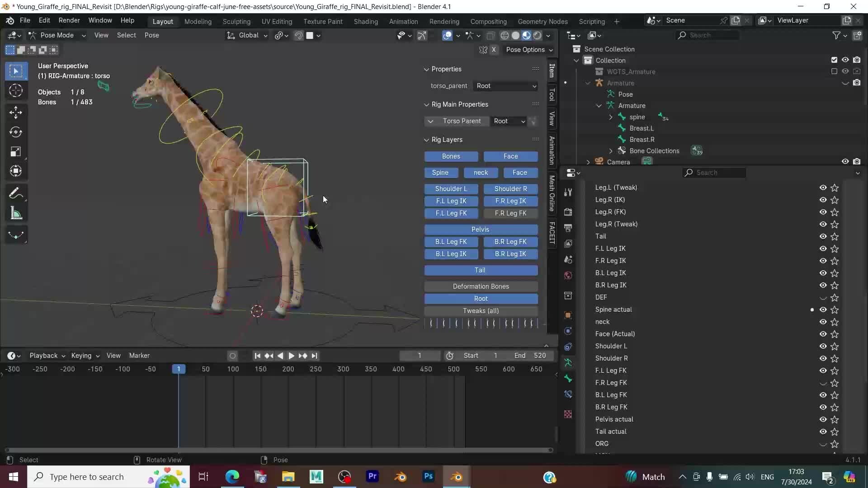This screenshot has width=868, height=488.
Task: Open World Properties tab (globe icon)
Action: 568,275
